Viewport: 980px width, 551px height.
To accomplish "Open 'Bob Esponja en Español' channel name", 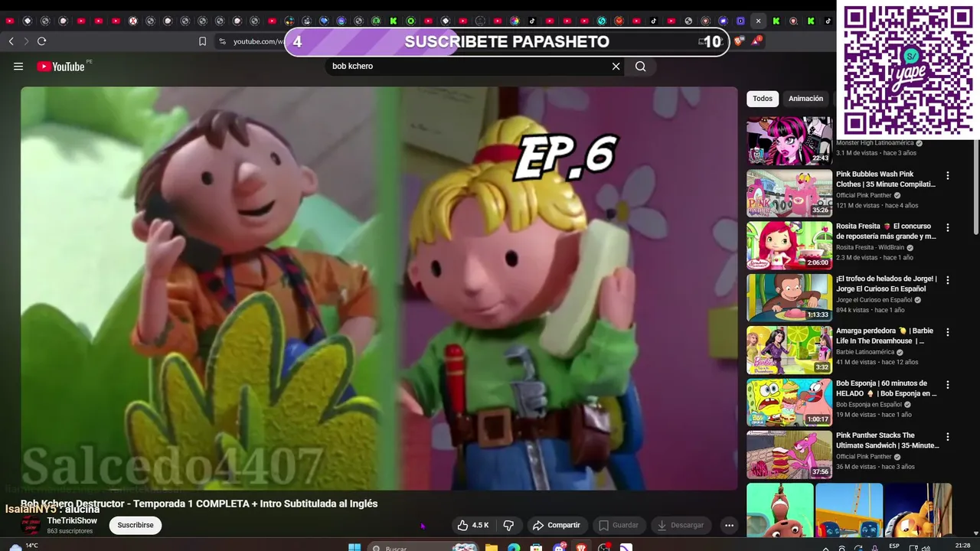I will [869, 404].
